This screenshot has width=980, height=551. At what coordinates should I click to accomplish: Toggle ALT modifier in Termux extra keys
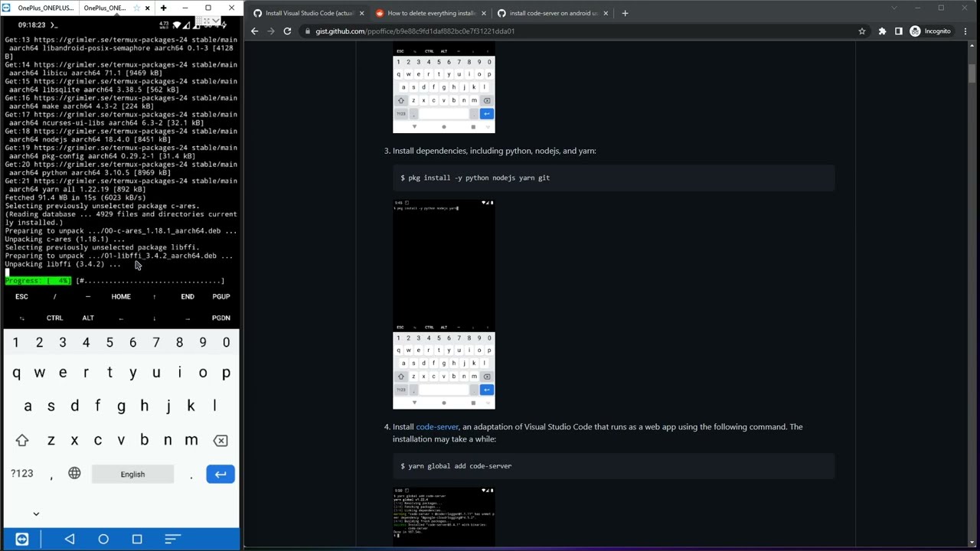point(88,318)
